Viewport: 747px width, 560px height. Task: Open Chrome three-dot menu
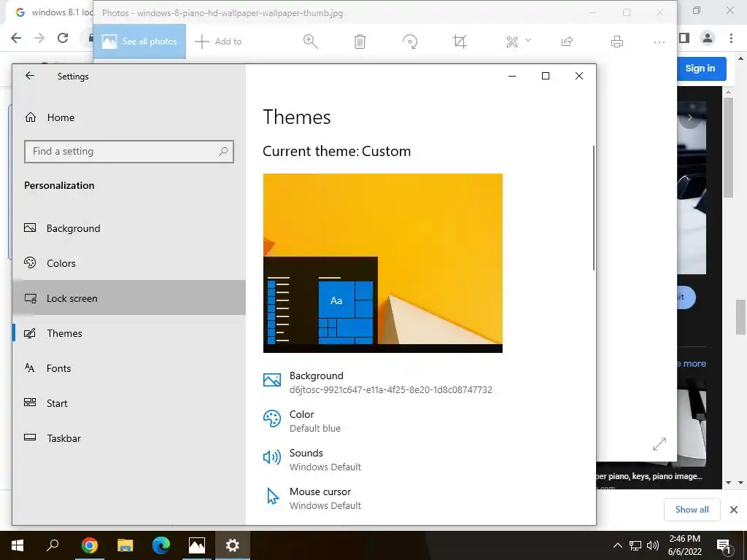click(x=731, y=38)
